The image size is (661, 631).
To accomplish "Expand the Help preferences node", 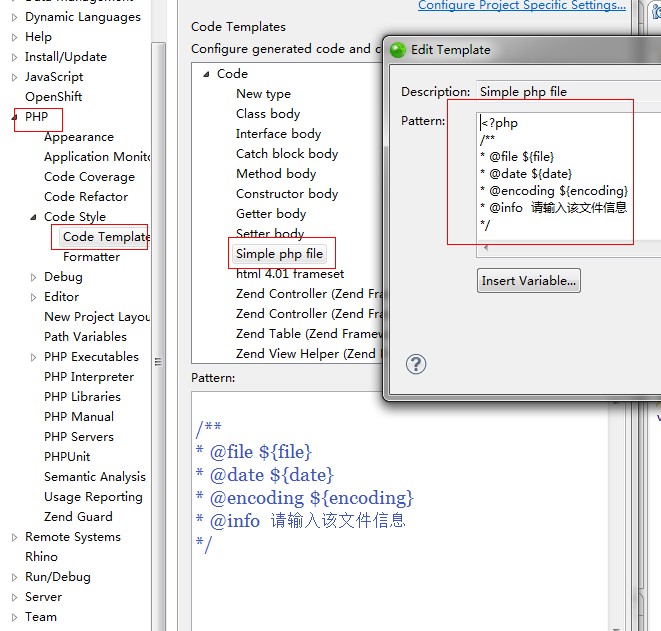I will (14, 37).
